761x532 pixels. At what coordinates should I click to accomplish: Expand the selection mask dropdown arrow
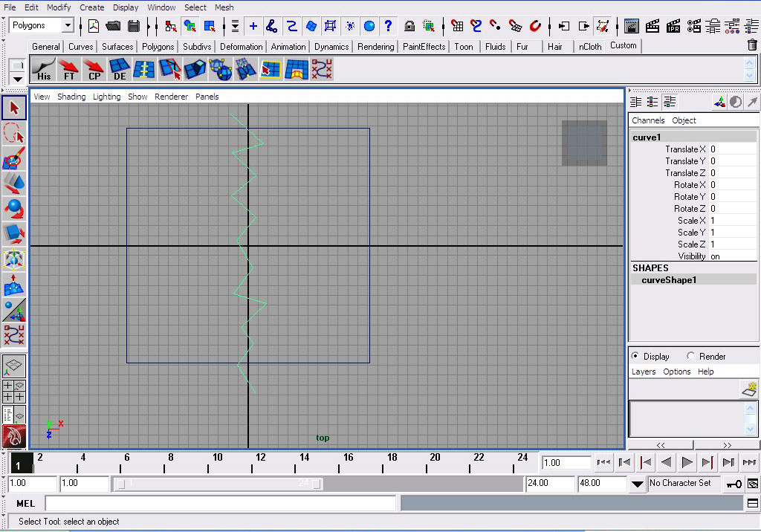pyautogui.click(x=235, y=26)
